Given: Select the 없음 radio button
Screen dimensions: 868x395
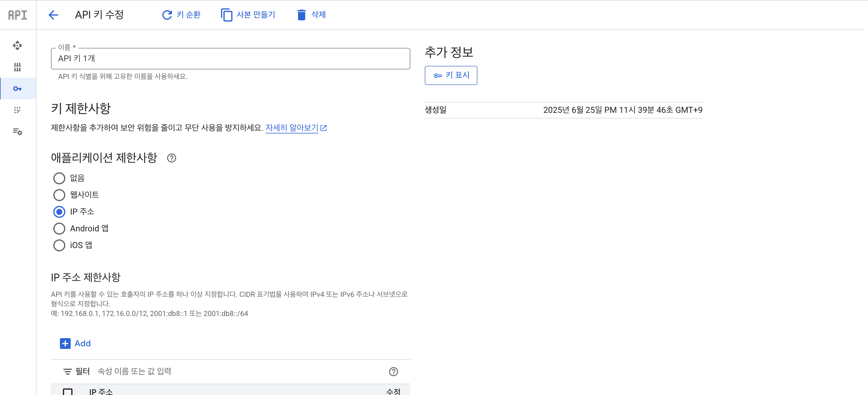Looking at the screenshot, I should tap(59, 178).
